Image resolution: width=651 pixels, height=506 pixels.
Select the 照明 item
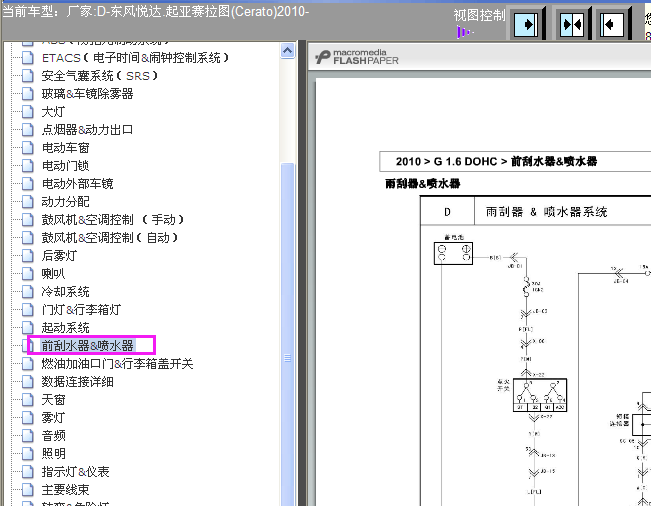pos(53,454)
